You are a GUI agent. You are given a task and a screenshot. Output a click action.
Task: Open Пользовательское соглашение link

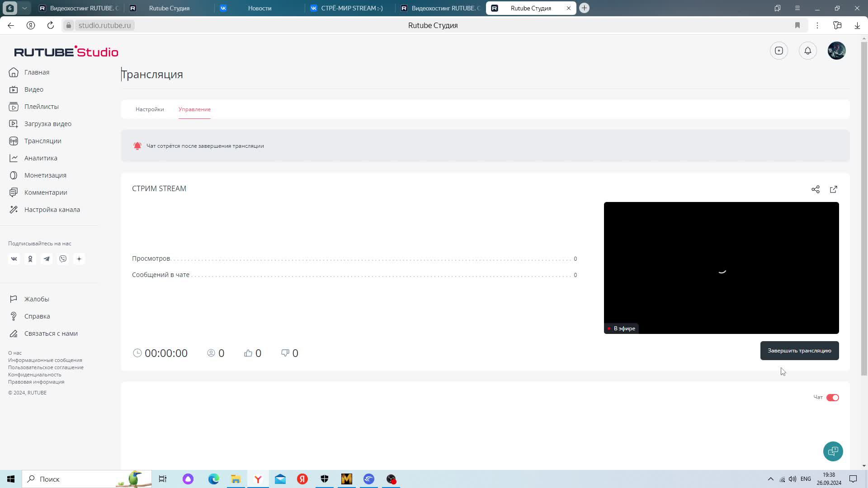pyautogui.click(x=46, y=367)
